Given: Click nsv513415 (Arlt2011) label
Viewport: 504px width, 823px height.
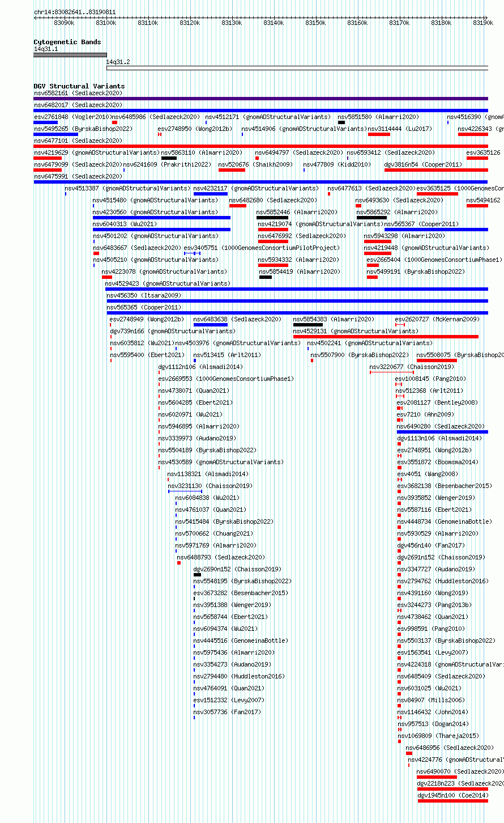Looking at the screenshot, I should coord(227,355).
